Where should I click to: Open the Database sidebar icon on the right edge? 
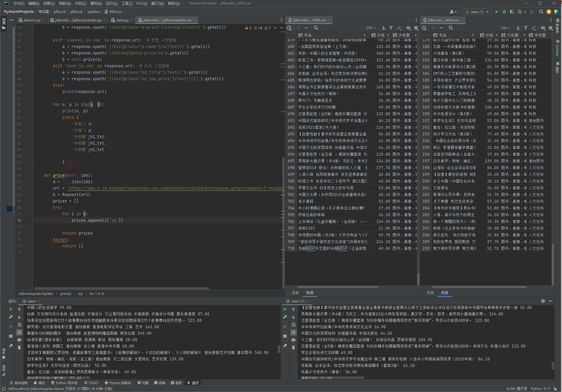[558, 26]
